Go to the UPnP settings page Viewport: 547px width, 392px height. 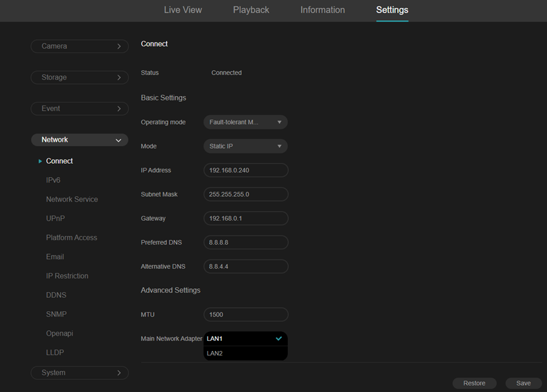pos(55,217)
